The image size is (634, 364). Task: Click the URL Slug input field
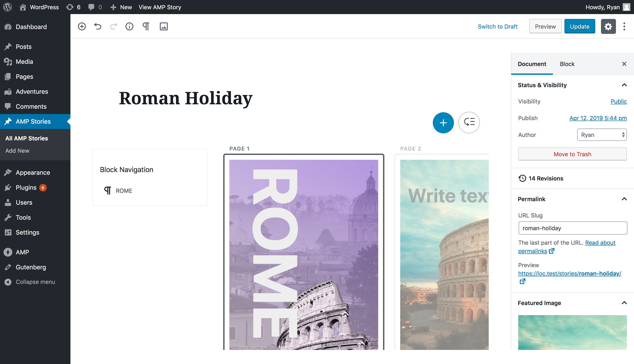pos(573,228)
